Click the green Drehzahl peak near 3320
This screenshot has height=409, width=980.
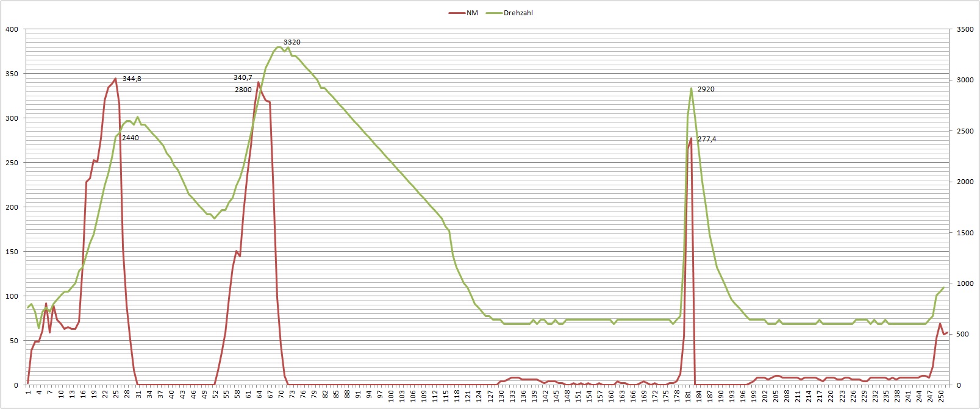pos(279,47)
